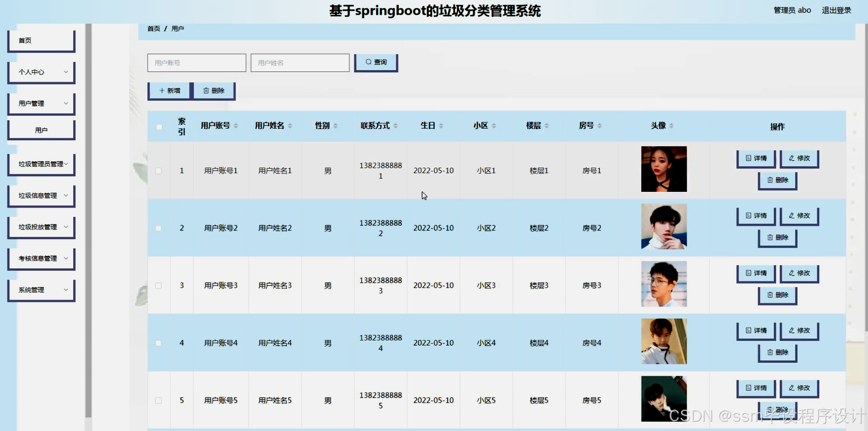The height and width of the screenshot is (431, 868).
Task: Open 详情 for user 用户账号4
Action: point(756,330)
